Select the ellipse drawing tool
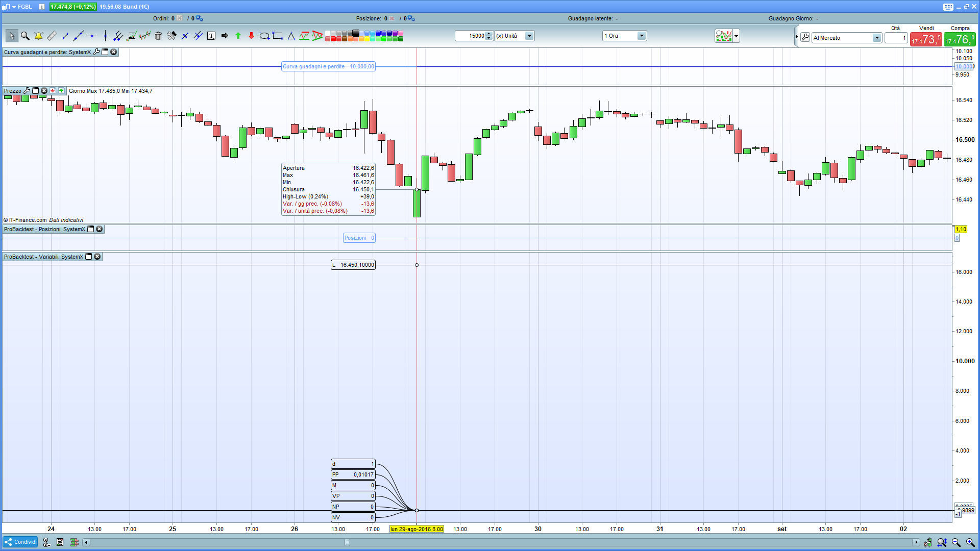 (264, 36)
